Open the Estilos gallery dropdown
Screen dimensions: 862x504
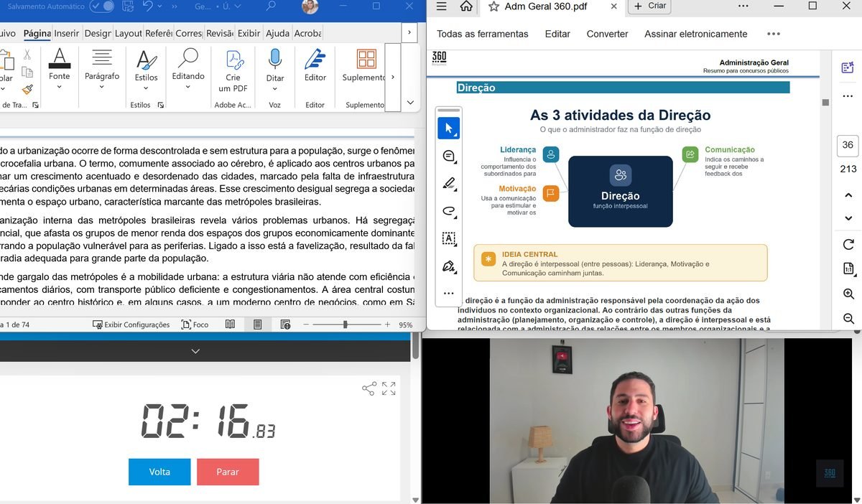click(x=146, y=70)
